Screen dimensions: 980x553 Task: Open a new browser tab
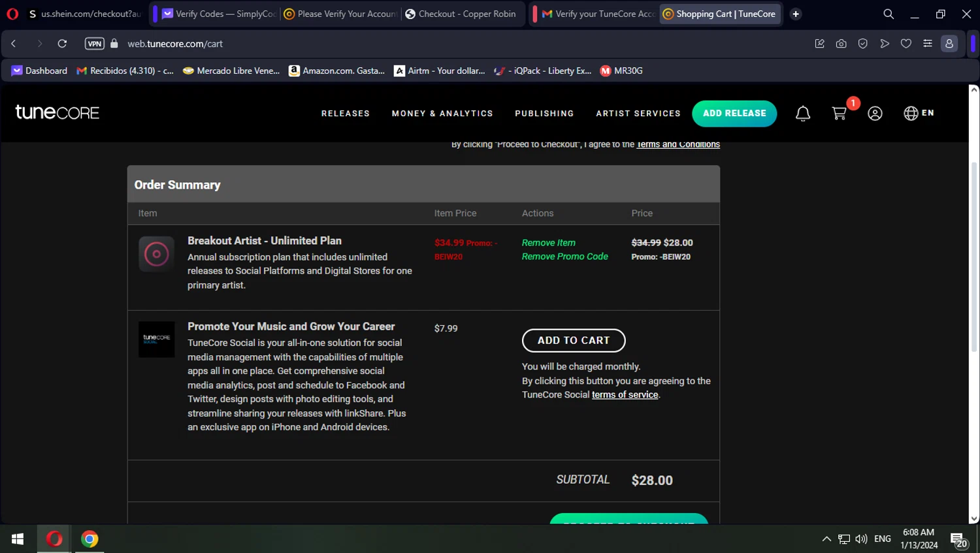(x=796, y=14)
